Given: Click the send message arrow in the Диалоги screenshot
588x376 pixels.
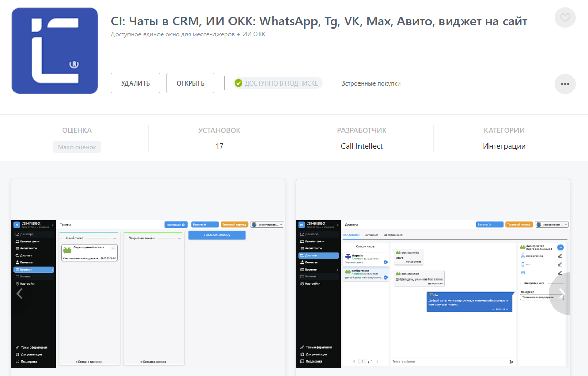Looking at the screenshot, I should click(x=511, y=361).
